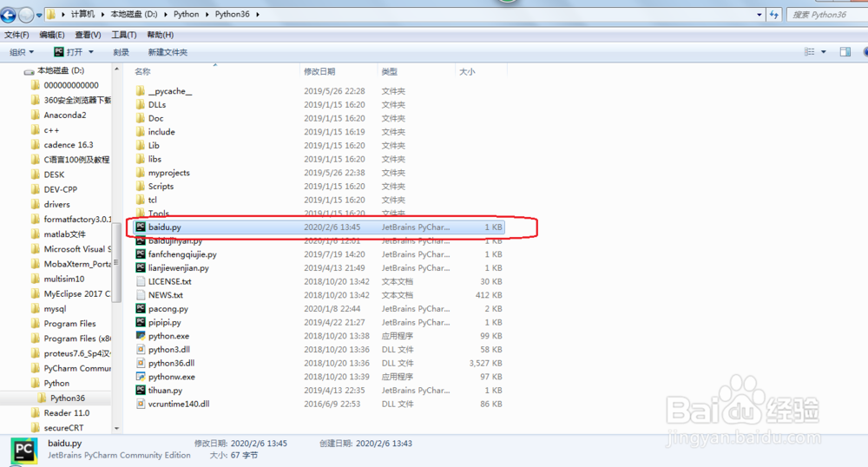The height and width of the screenshot is (467, 868).
Task: Select the include folder icon
Action: coord(141,132)
